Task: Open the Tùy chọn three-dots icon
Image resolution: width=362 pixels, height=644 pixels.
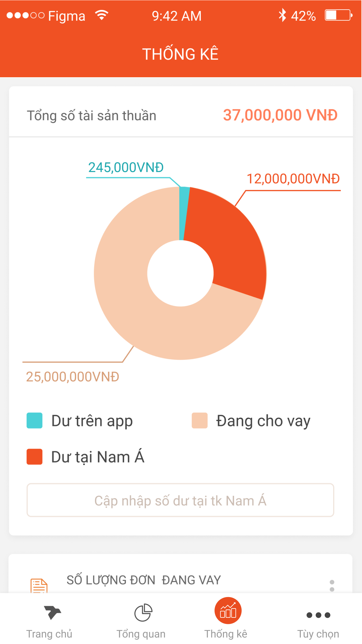Action: [318, 615]
